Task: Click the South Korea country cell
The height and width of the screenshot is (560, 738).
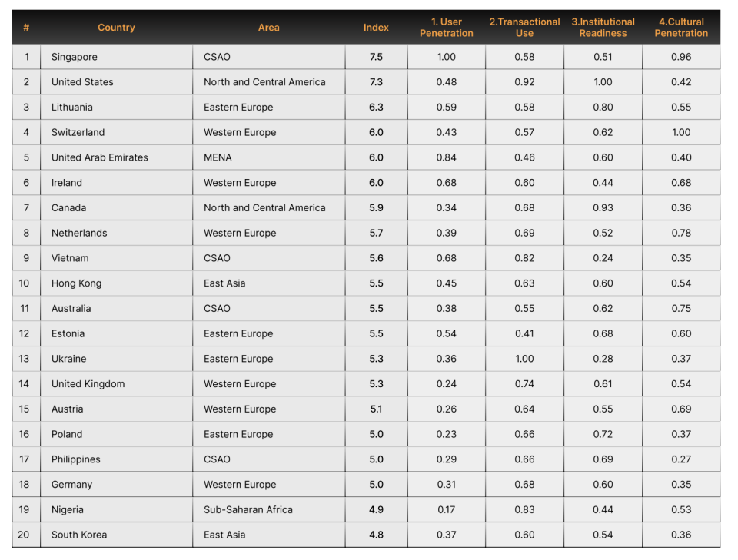Action: pos(79,535)
